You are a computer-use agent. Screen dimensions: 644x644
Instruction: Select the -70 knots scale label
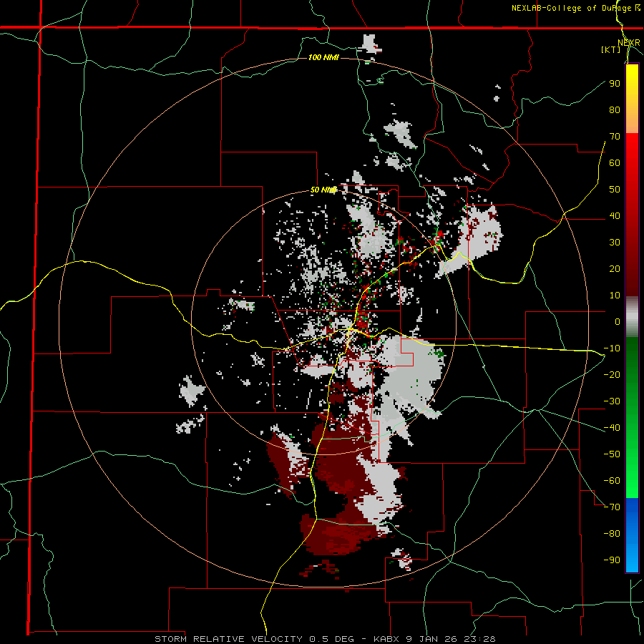click(612, 507)
